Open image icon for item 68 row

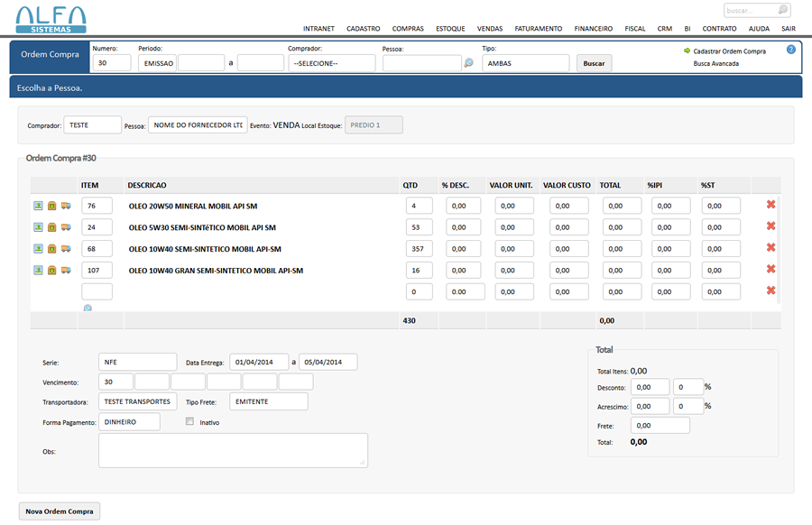coord(38,249)
